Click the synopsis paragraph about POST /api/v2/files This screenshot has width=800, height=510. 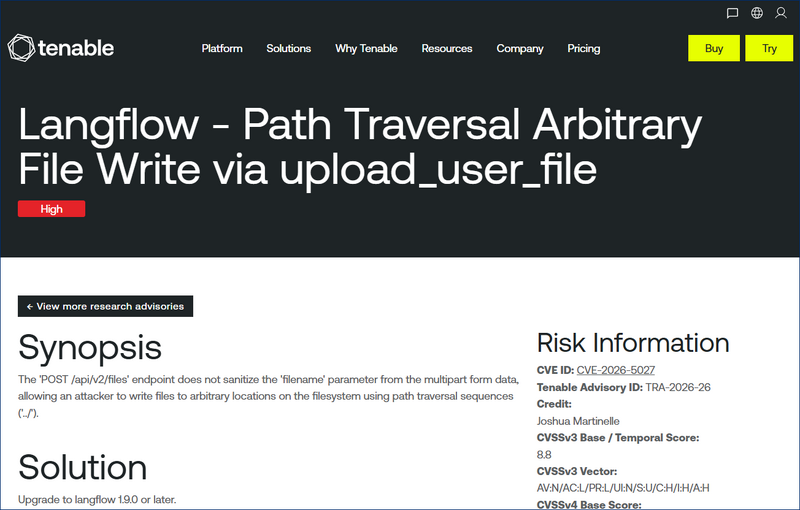click(x=269, y=396)
